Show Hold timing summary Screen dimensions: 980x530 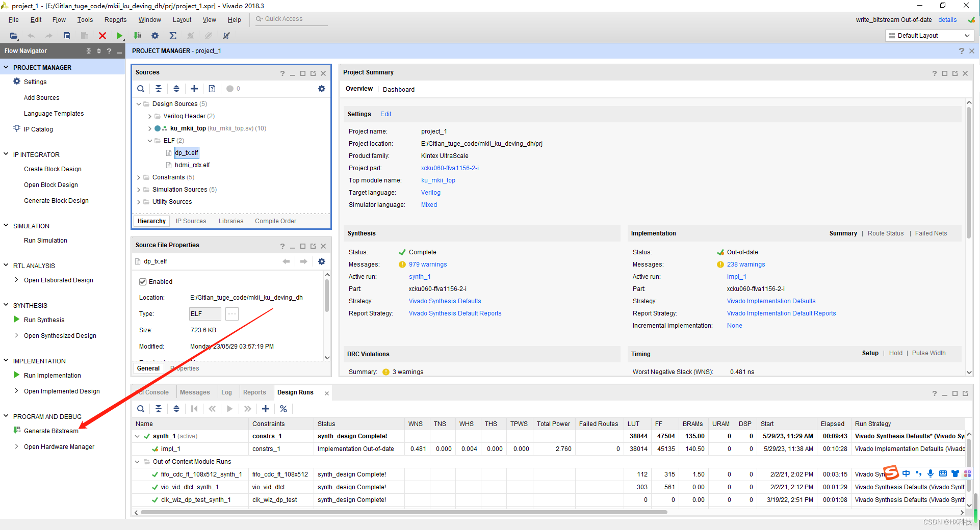[895, 353]
